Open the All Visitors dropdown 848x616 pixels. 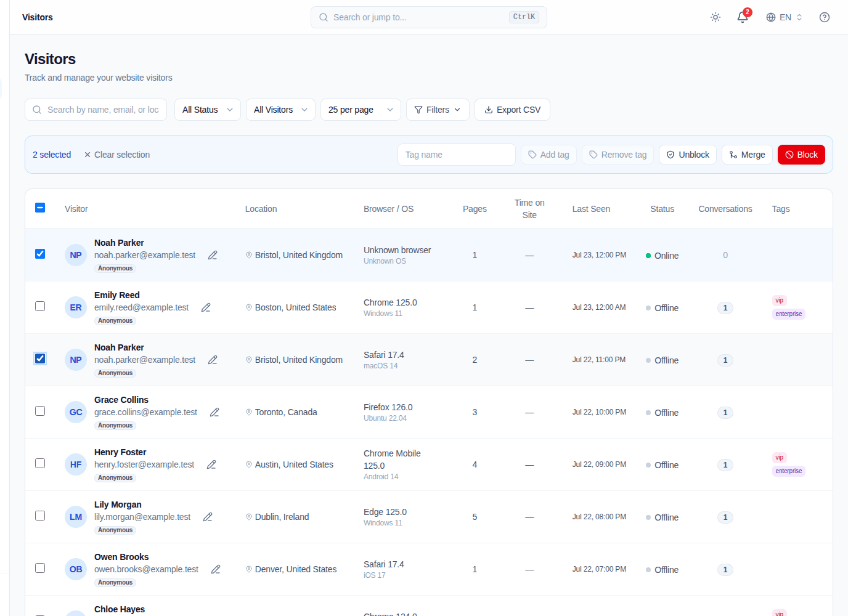point(280,110)
